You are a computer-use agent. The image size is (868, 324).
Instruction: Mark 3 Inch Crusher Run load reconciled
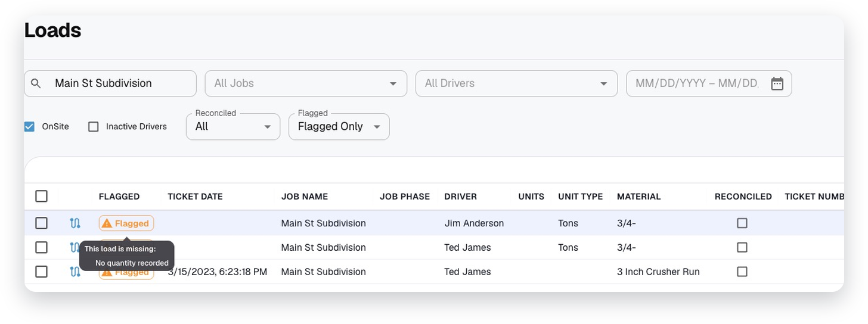pos(742,272)
